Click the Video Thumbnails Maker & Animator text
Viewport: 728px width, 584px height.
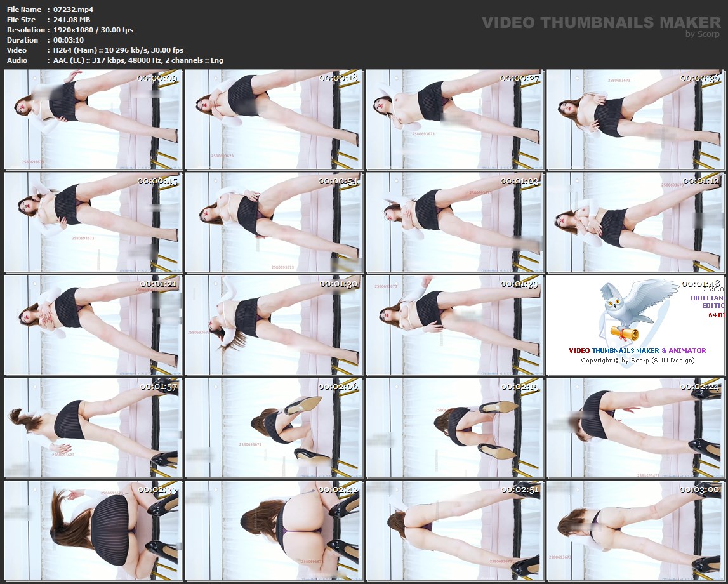[x=637, y=350]
